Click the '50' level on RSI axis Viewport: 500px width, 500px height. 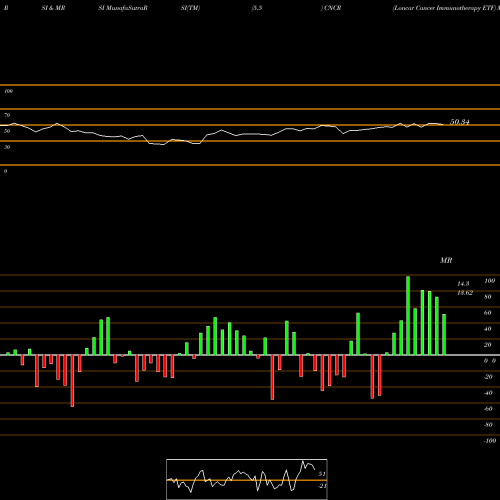tap(7, 131)
